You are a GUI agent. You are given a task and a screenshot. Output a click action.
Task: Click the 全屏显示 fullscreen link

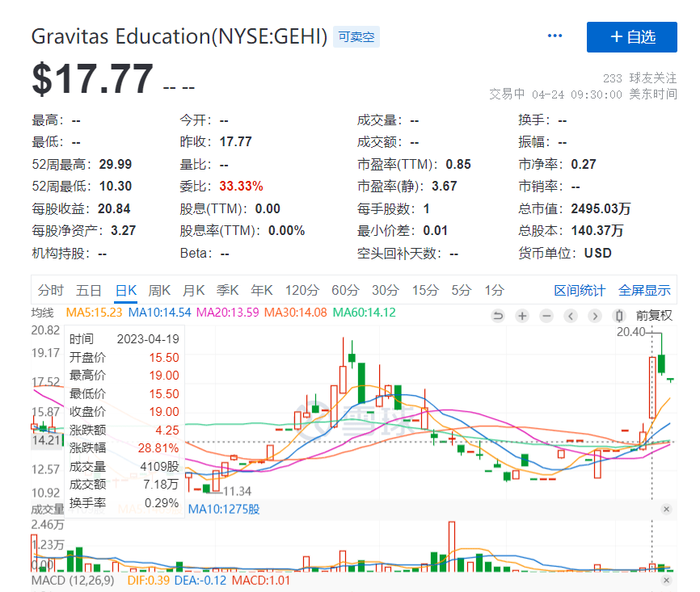pos(644,290)
